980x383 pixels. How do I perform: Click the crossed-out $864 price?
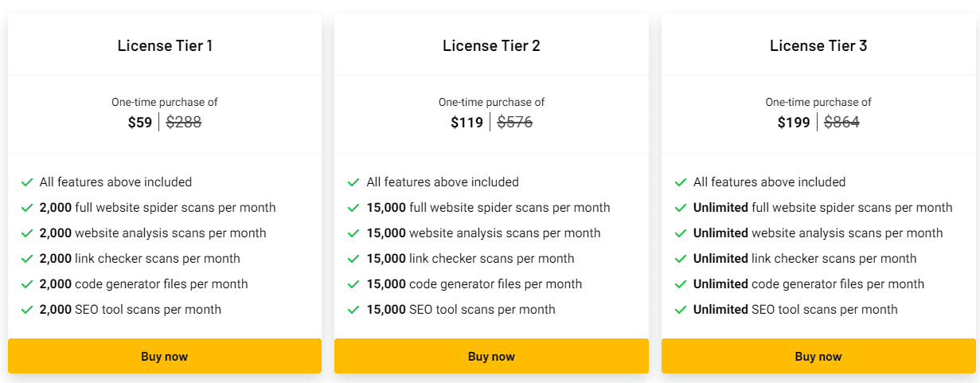[842, 123]
